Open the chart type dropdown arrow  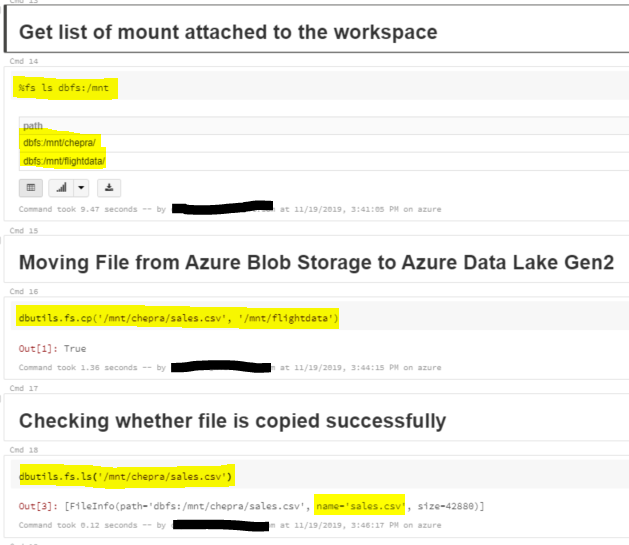pos(81,188)
